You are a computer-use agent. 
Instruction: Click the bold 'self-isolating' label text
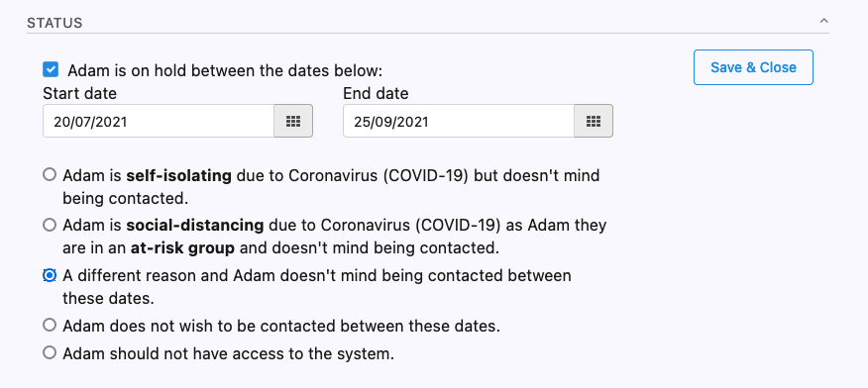178,176
